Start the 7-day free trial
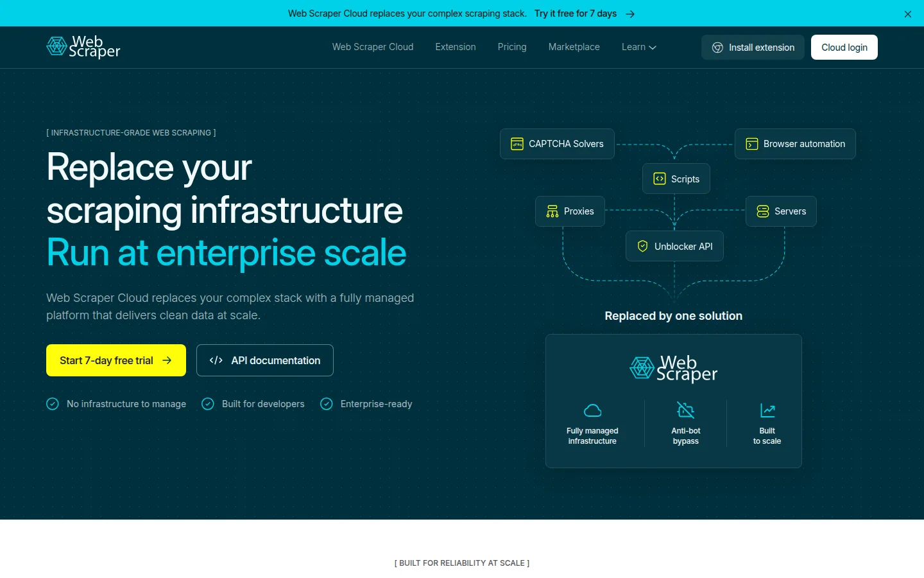 click(116, 360)
